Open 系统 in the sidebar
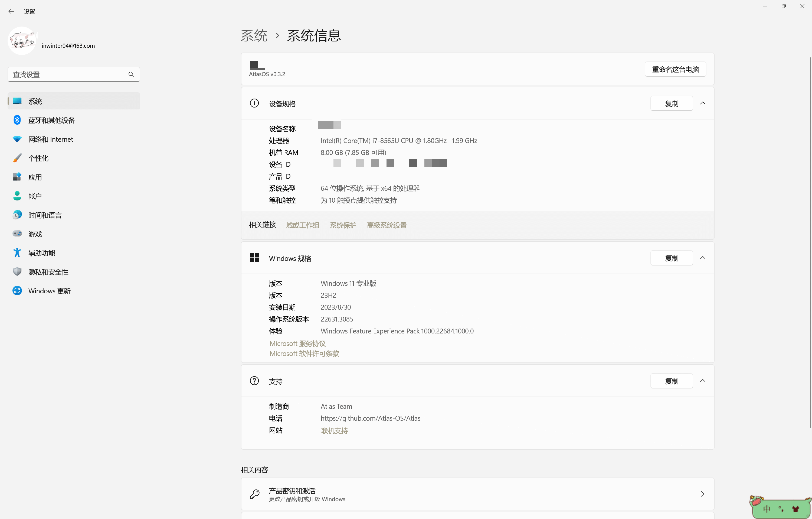 click(74, 101)
